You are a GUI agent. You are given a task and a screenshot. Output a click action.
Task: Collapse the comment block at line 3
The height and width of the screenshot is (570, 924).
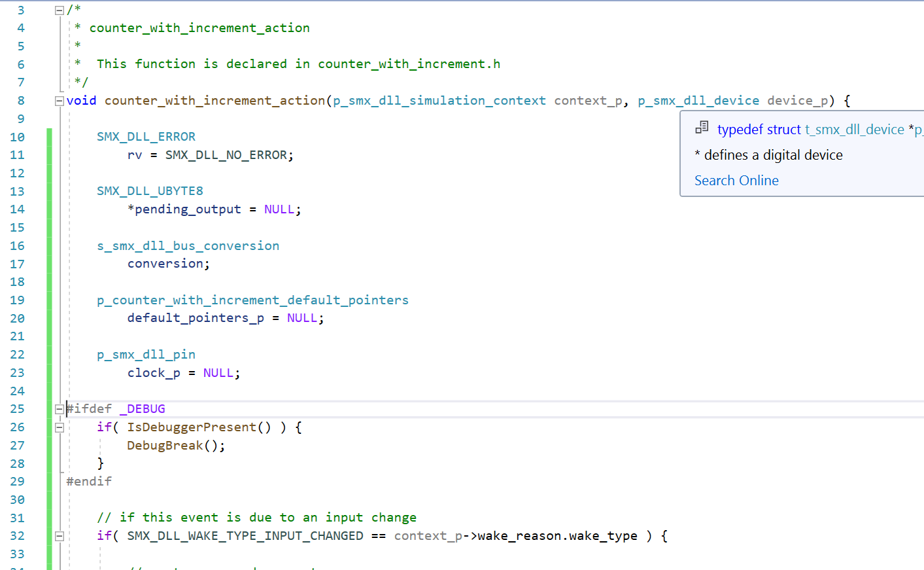tap(60, 10)
